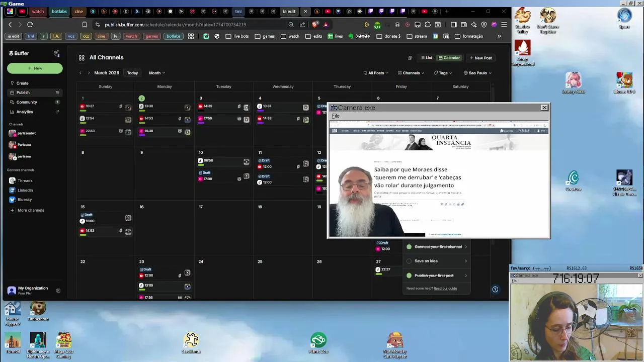Open the browser hamburger menu

point(504,25)
